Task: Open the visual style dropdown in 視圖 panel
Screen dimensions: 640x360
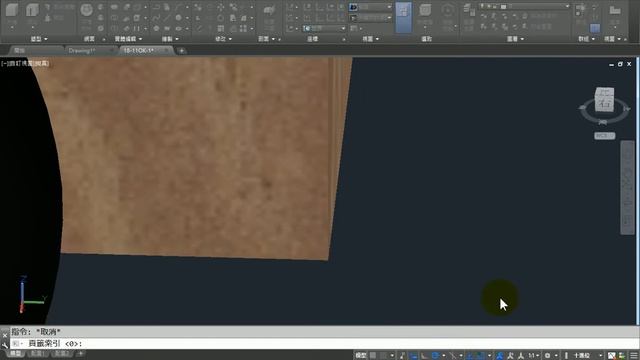Action: (370, 7)
